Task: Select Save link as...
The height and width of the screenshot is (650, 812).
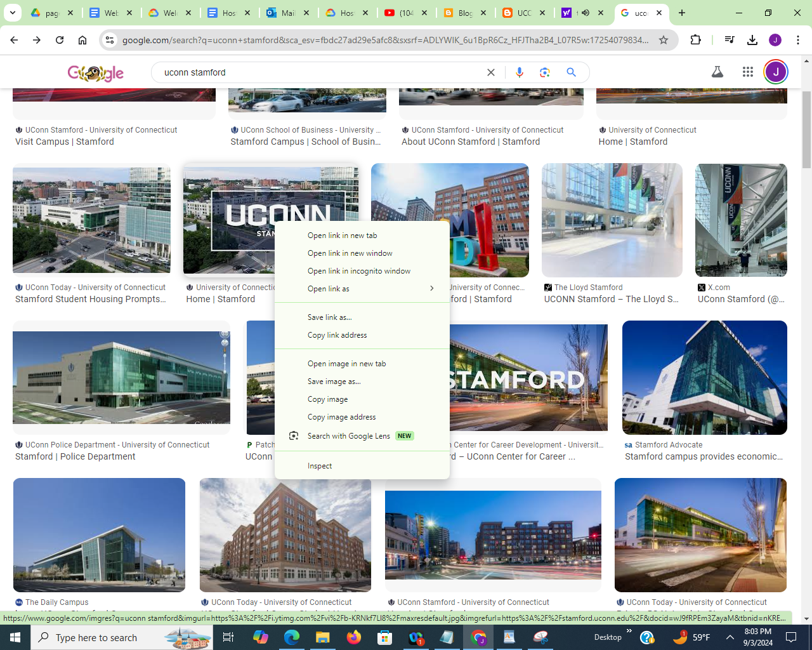Action: [362, 317]
